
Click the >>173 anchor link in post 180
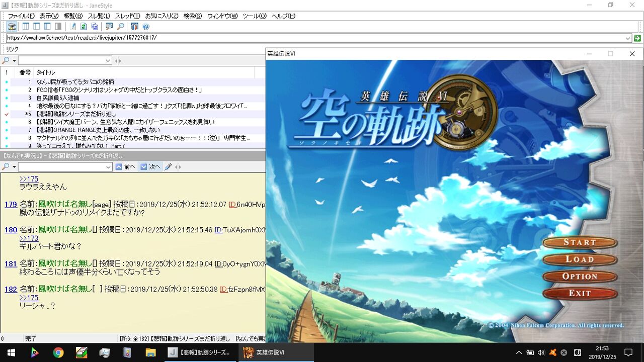29,238
